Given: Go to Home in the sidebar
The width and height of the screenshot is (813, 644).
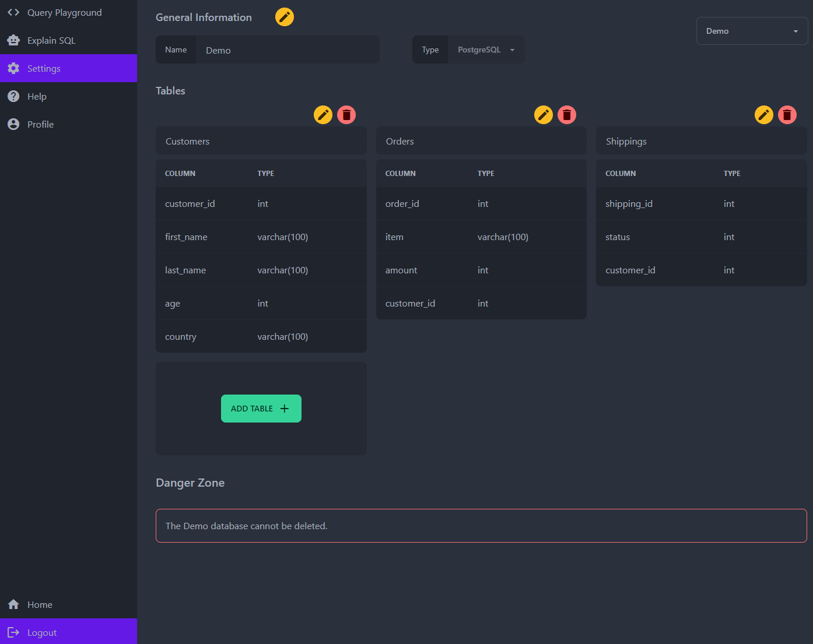Looking at the screenshot, I should [x=40, y=604].
